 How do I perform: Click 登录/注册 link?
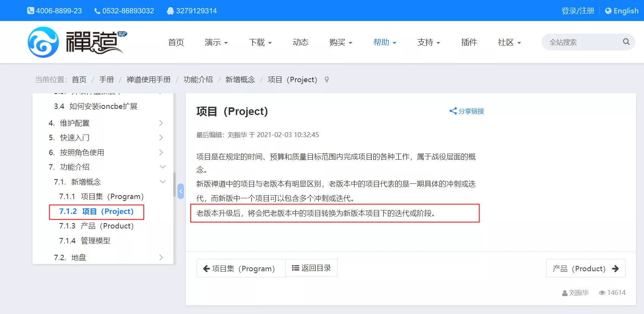[x=578, y=11]
